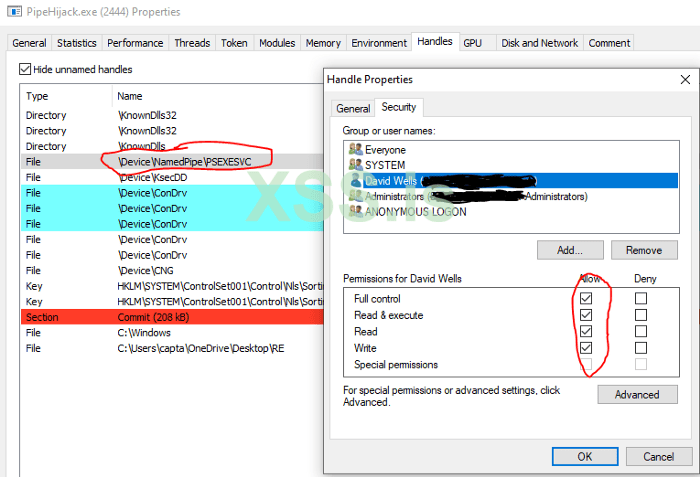Select the KnownDlls directory handle row

click(x=172, y=146)
